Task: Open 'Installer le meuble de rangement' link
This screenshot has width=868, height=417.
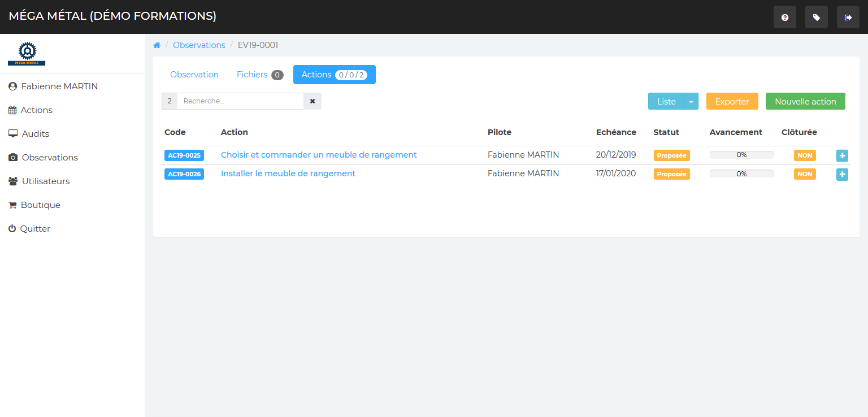Action: (288, 173)
